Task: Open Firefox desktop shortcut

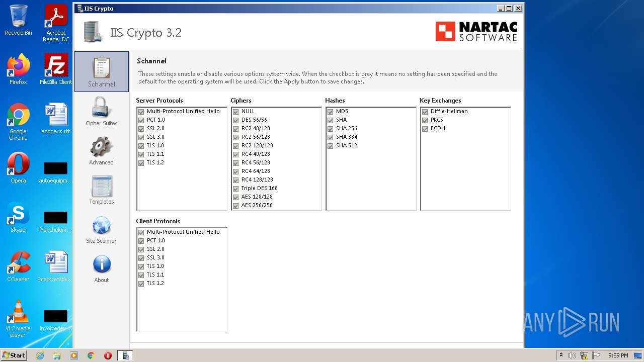Action: coord(18,69)
